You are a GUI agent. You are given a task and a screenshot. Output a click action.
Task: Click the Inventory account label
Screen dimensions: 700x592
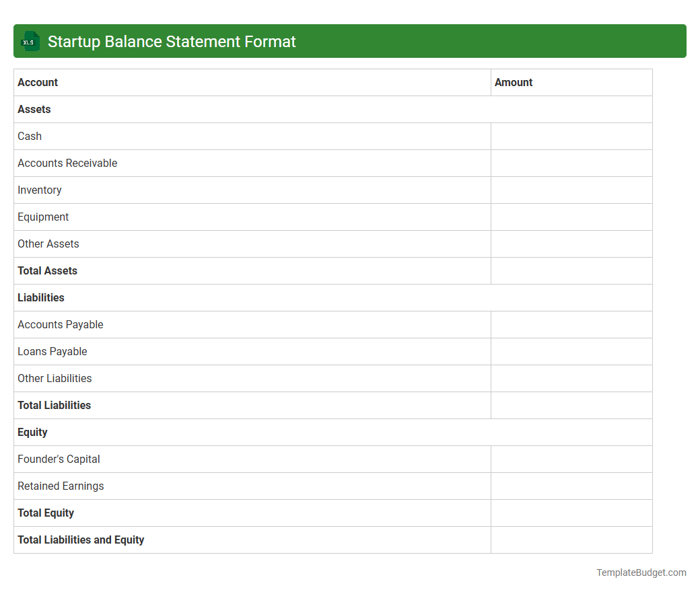[40, 190]
